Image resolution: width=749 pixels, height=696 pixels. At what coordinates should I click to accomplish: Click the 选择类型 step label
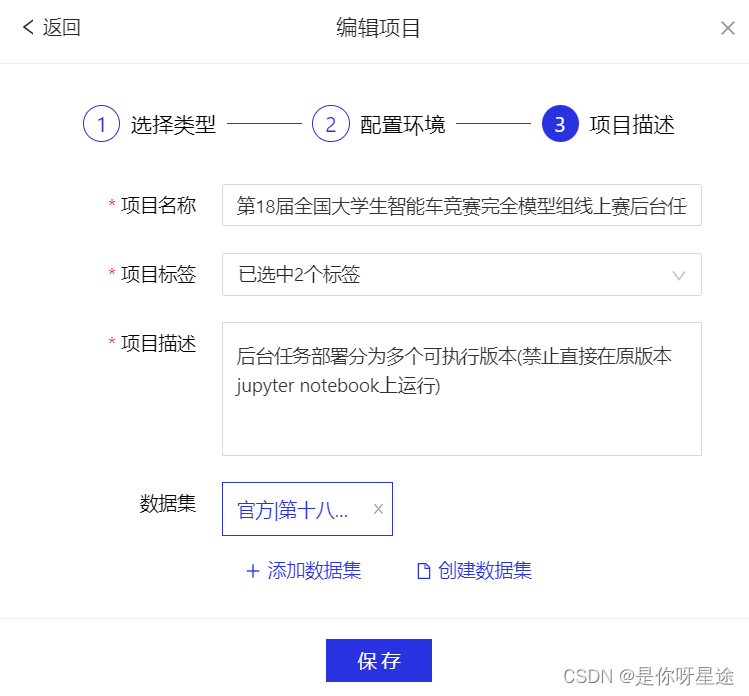tap(173, 125)
